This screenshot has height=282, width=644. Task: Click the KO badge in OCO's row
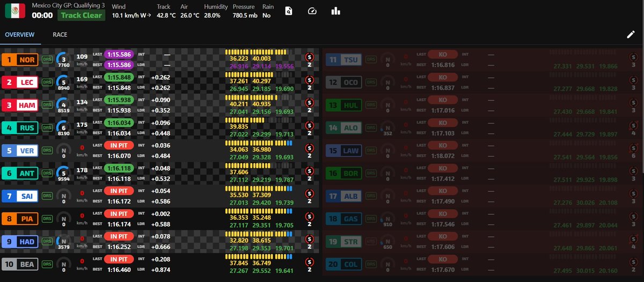443,77
